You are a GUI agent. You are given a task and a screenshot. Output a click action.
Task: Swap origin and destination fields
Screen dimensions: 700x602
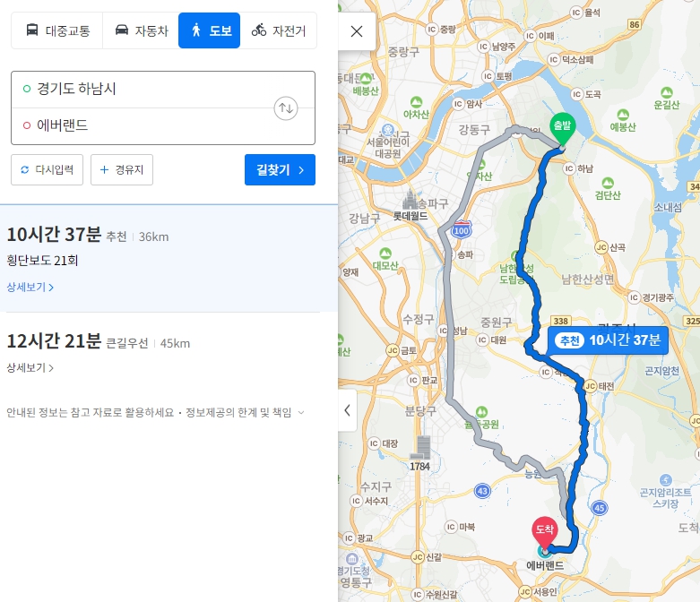tap(286, 108)
